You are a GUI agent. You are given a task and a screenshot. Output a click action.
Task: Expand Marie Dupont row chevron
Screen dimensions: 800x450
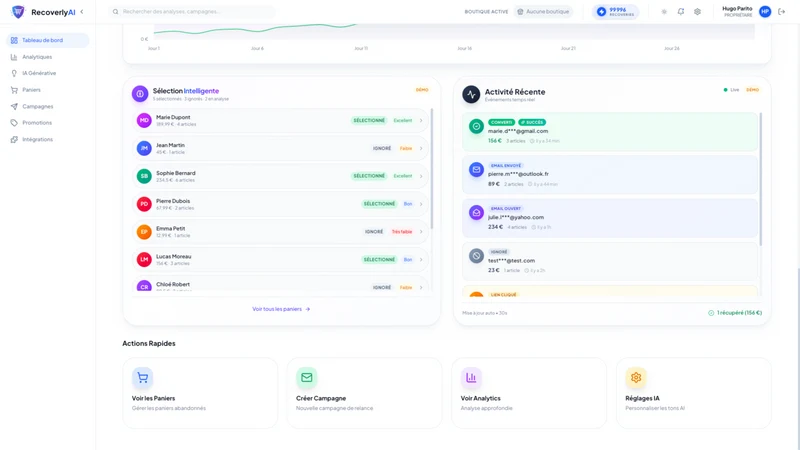pyautogui.click(x=421, y=121)
